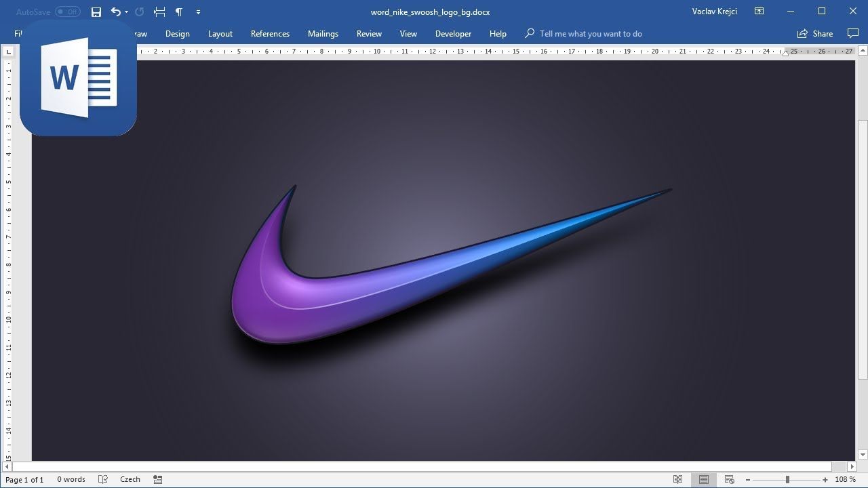Open the zoom dialog from 108 %
This screenshot has height=488, width=868.
tap(845, 479)
